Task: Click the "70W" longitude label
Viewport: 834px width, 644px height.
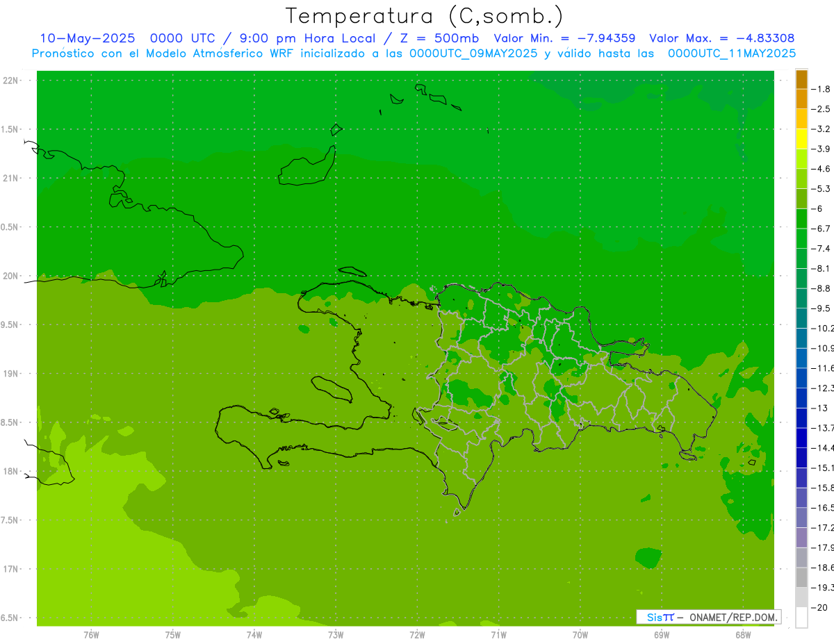Action: pyautogui.click(x=580, y=635)
